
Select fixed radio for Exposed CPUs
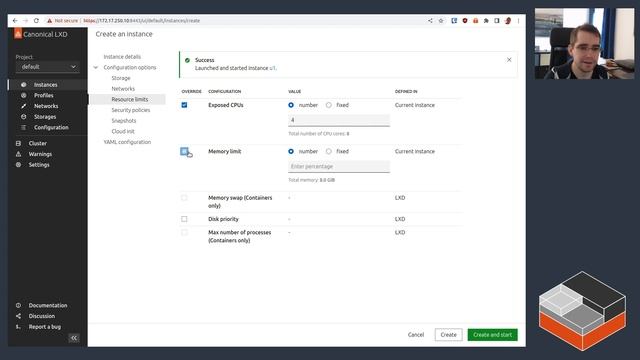pyautogui.click(x=329, y=105)
